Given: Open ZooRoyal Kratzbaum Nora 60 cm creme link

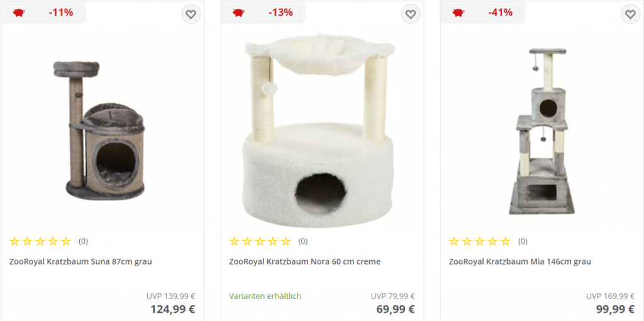Looking at the screenshot, I should (x=305, y=261).
